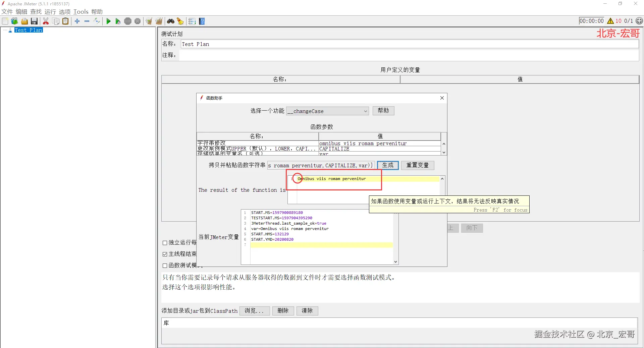
Task: Start the test with green play icon
Action: [x=108, y=21]
